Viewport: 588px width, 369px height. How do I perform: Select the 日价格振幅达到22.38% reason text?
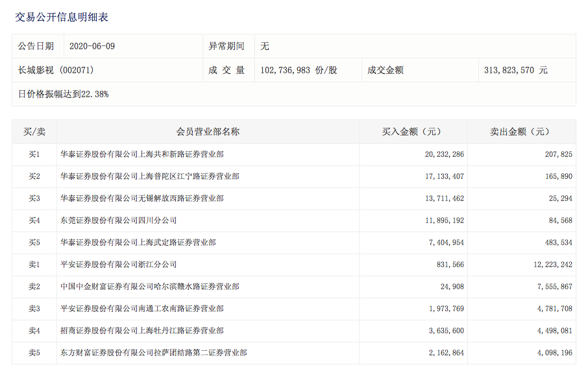point(64,94)
